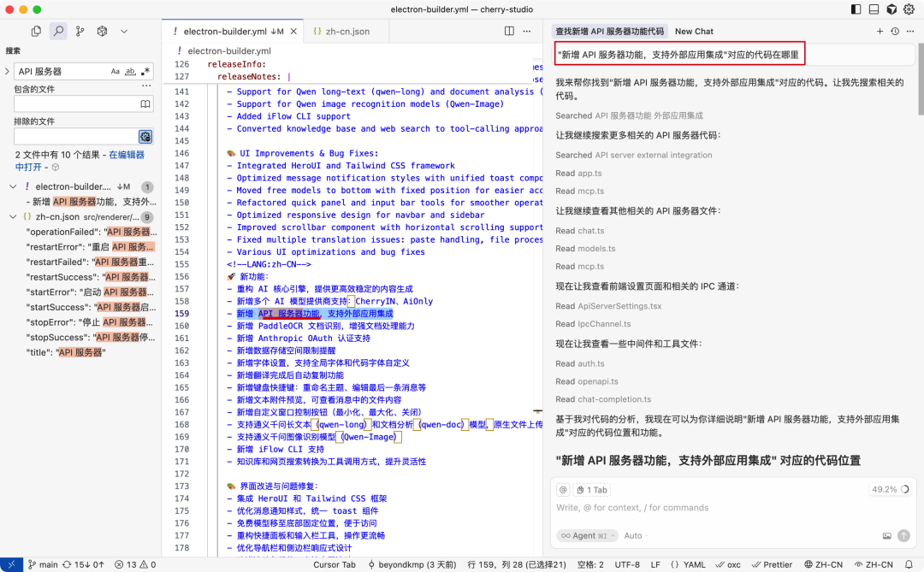Click the Read chat-completion.ts step

(x=603, y=398)
